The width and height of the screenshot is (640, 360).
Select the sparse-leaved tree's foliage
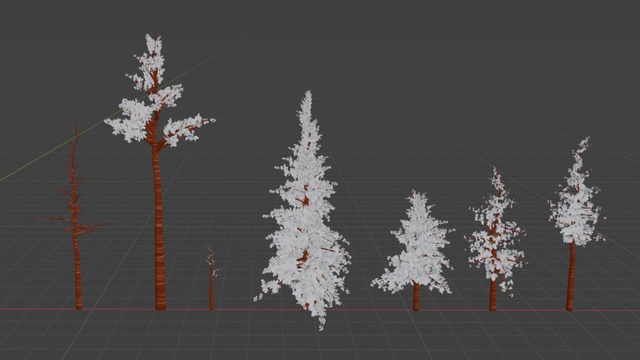tap(495, 233)
